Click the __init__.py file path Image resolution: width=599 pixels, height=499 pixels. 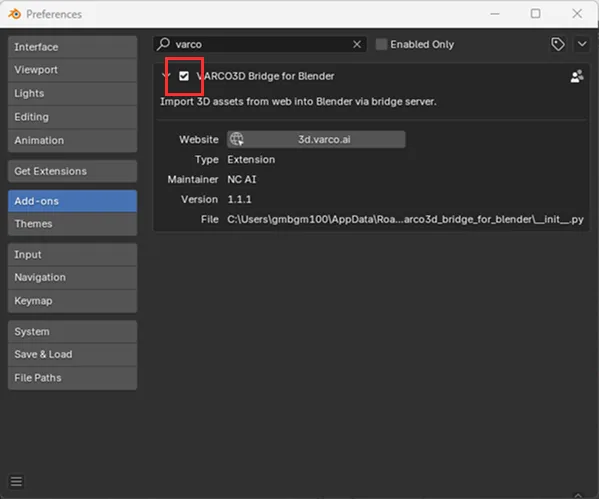pos(405,219)
